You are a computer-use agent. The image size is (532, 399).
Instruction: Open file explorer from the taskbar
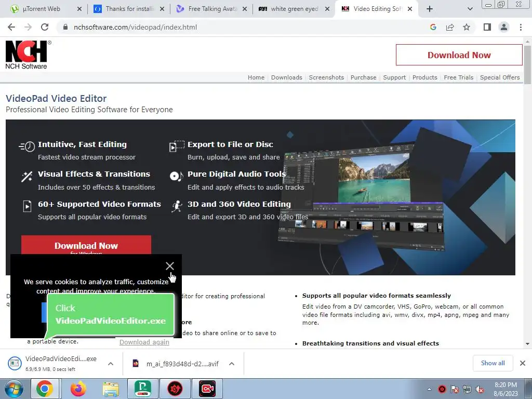point(111,389)
